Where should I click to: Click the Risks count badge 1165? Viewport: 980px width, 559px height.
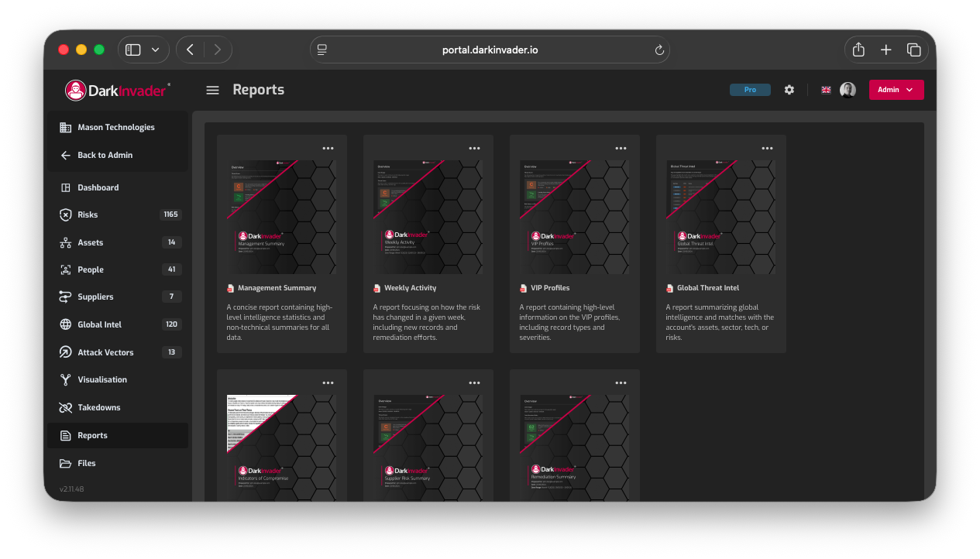171,214
